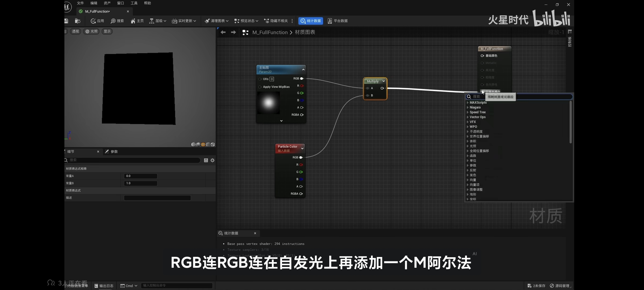Click the settings gear in details panel
Screen dimensions: 644x290
[213, 160]
